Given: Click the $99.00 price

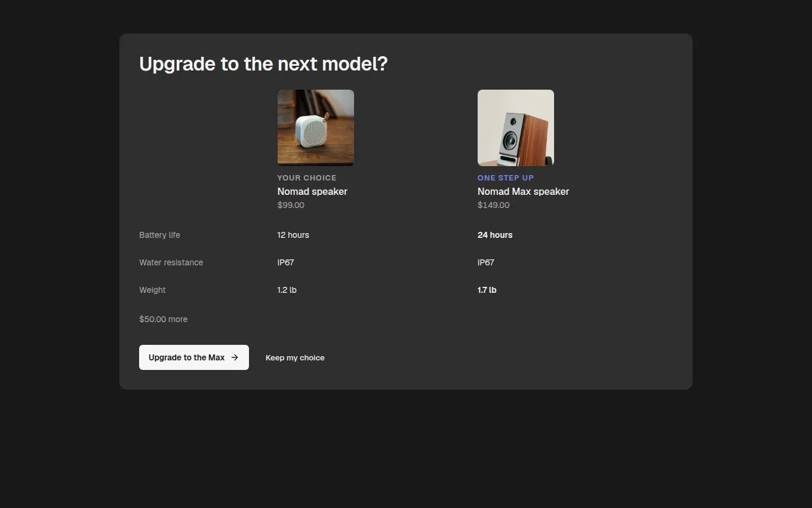Looking at the screenshot, I should click(x=291, y=205).
